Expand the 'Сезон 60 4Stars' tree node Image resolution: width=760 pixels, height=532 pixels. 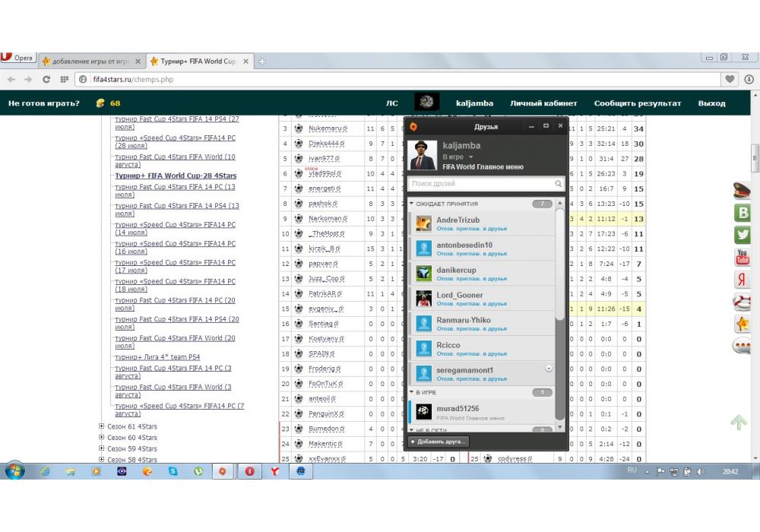pyautogui.click(x=102, y=438)
